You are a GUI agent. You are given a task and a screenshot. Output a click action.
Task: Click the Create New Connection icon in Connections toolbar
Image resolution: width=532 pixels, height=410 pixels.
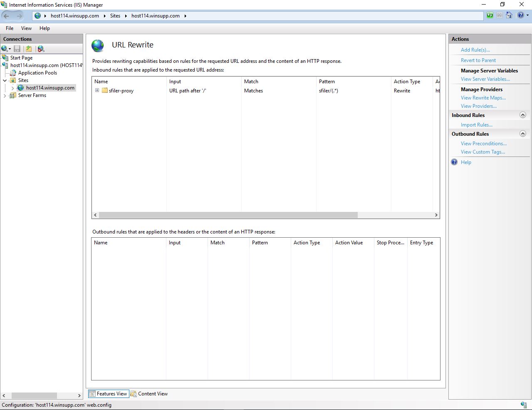(x=5, y=49)
